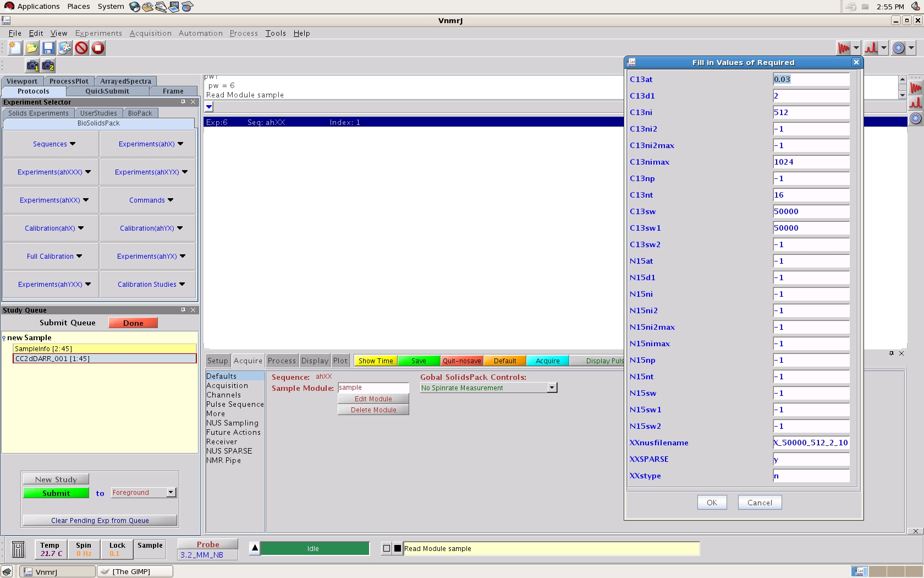This screenshot has height=578, width=924.
Task: Open the No Spinrate Measurement dropdown
Action: 552,388
